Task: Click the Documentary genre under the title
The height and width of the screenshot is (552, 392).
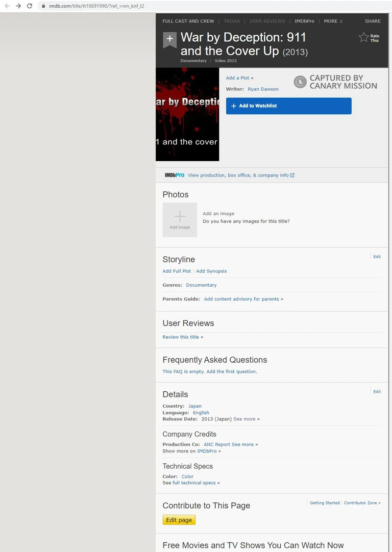Action: pos(194,61)
